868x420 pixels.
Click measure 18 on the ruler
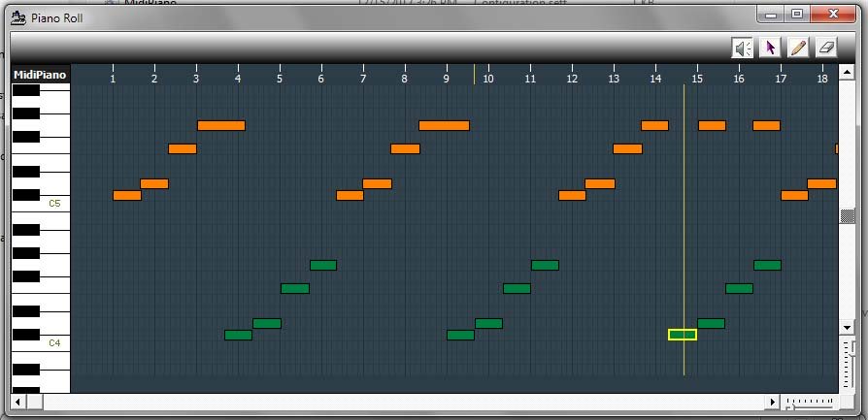tap(822, 79)
